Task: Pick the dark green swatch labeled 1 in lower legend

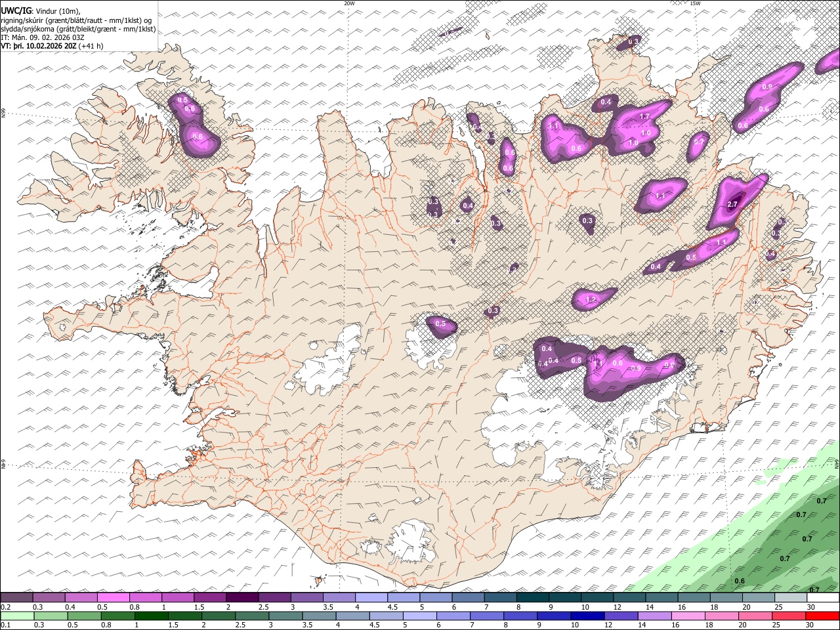Action: click(151, 616)
